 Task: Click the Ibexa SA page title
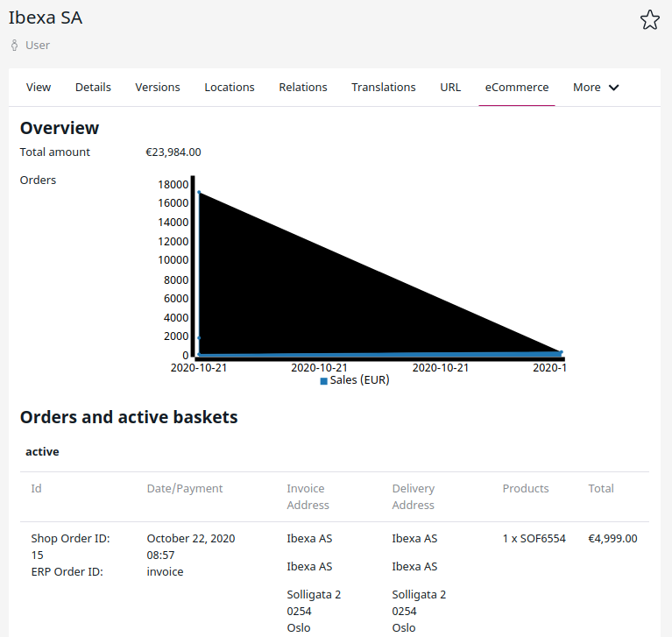coord(46,18)
